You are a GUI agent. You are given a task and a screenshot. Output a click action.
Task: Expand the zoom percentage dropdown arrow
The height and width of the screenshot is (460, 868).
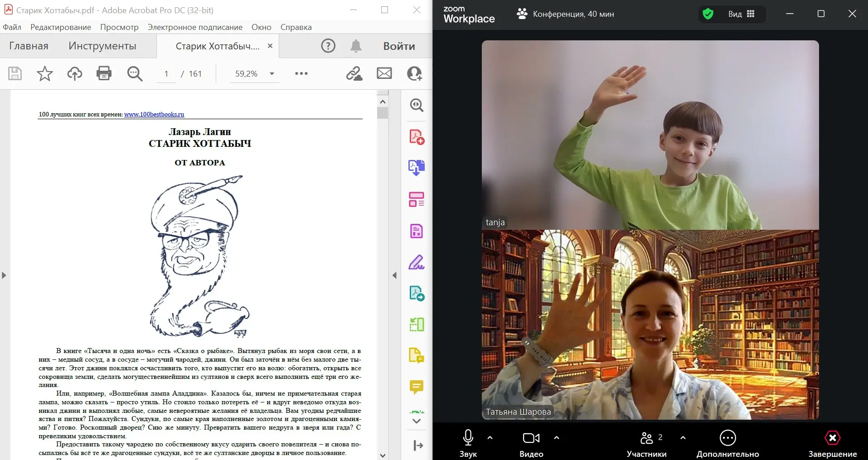[272, 74]
